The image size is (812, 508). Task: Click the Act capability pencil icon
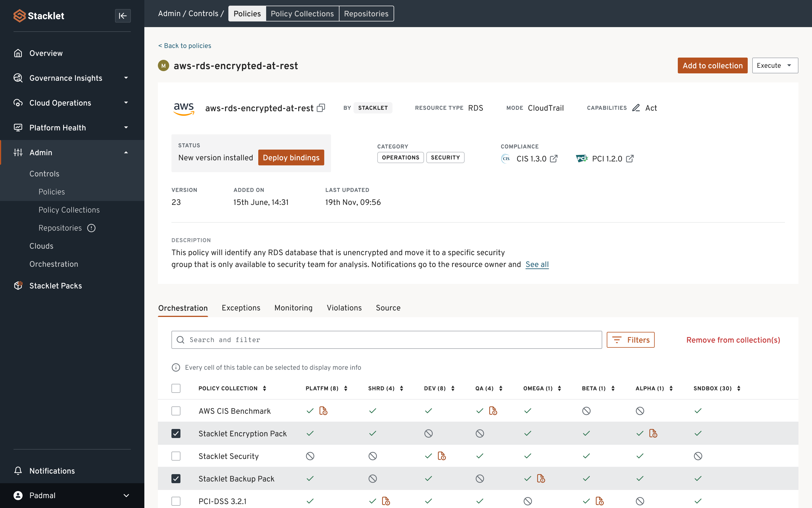click(636, 108)
